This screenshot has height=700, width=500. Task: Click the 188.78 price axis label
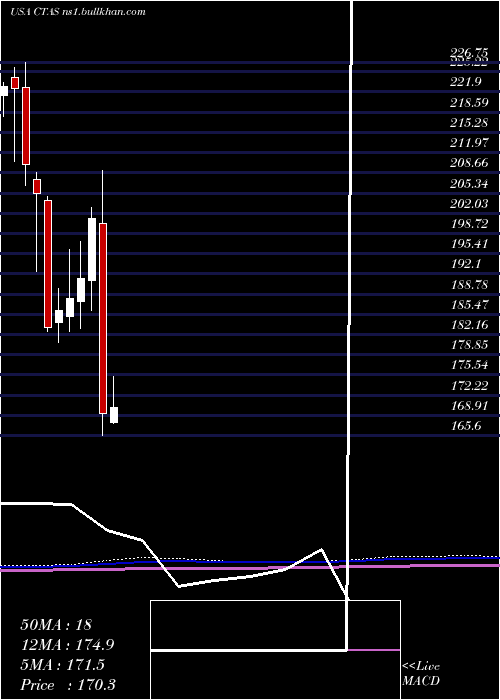pos(469,284)
